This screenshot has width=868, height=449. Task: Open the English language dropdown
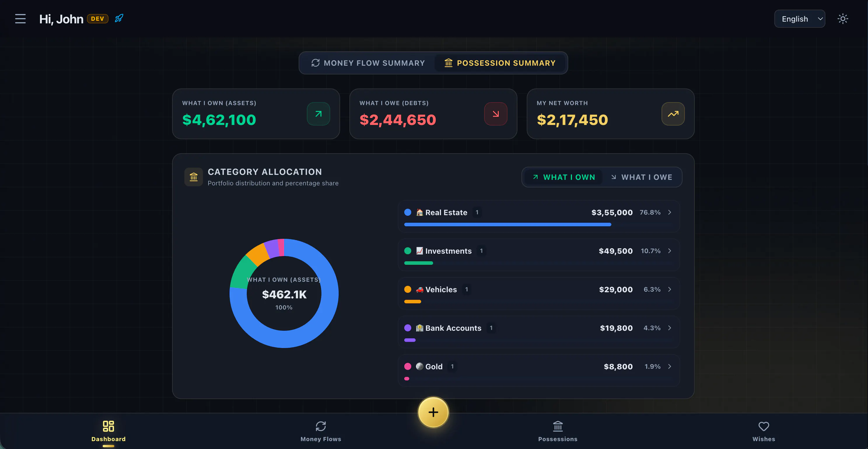coord(799,19)
